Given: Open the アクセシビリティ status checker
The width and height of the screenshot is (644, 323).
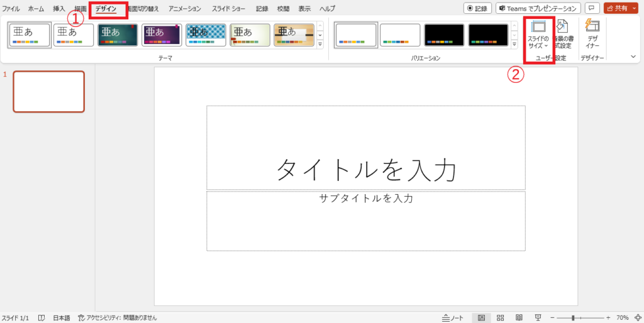Looking at the screenshot, I should coord(118,318).
